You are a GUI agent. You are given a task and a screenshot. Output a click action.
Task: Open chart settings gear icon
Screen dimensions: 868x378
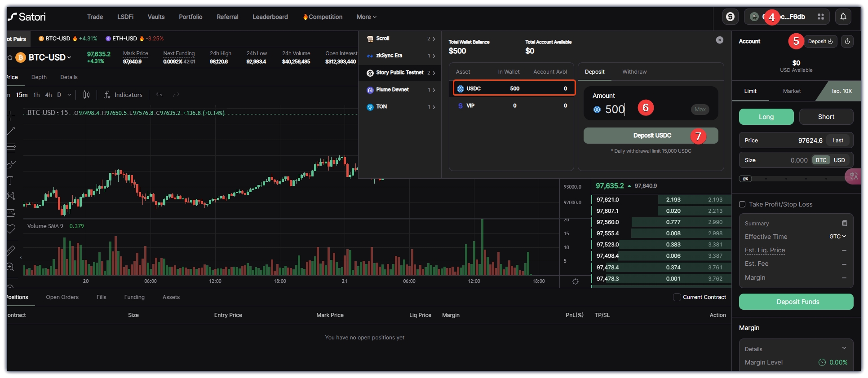(575, 281)
